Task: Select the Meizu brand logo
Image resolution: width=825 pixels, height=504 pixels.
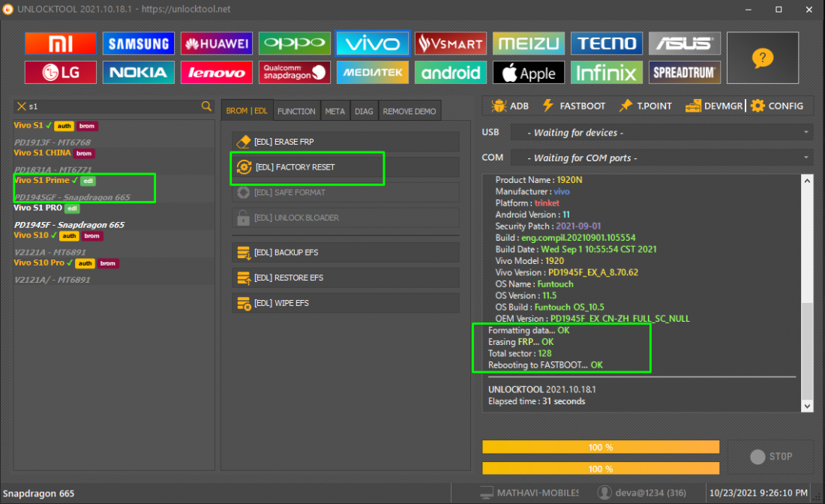Action: pos(528,43)
